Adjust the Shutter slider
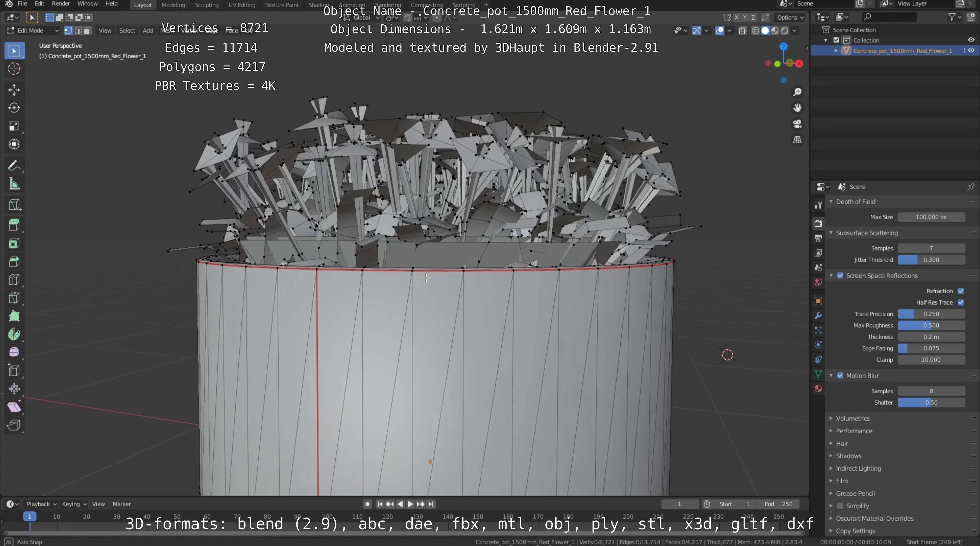Screen dimensions: 980x546 (x=931, y=402)
